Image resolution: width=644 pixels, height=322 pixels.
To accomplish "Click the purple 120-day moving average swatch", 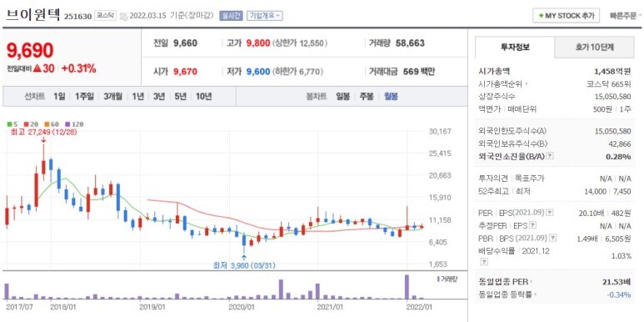I will coord(67,124).
